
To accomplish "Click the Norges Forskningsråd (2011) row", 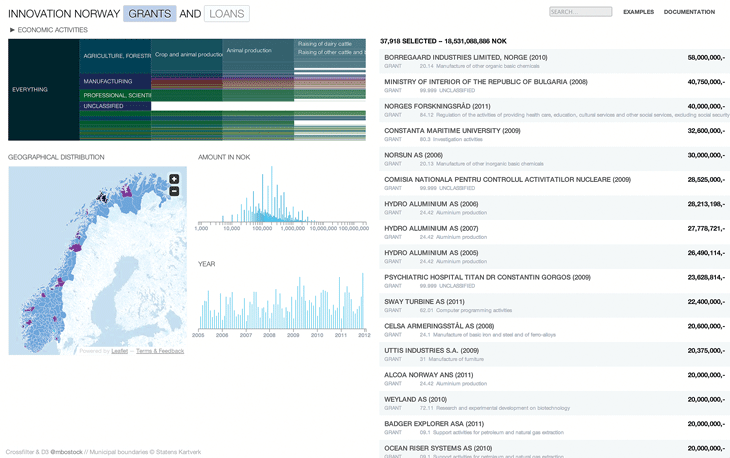I will click(x=554, y=110).
